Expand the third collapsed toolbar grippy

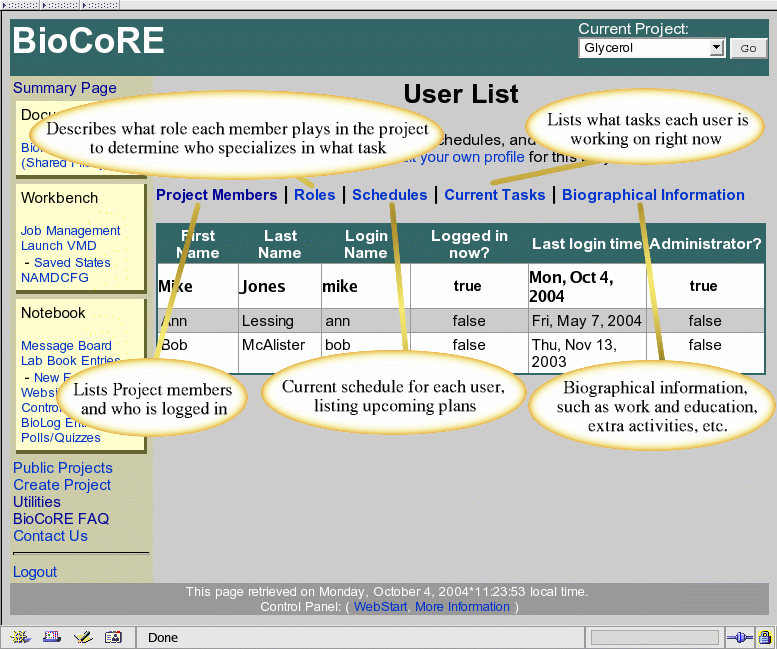coord(98,5)
